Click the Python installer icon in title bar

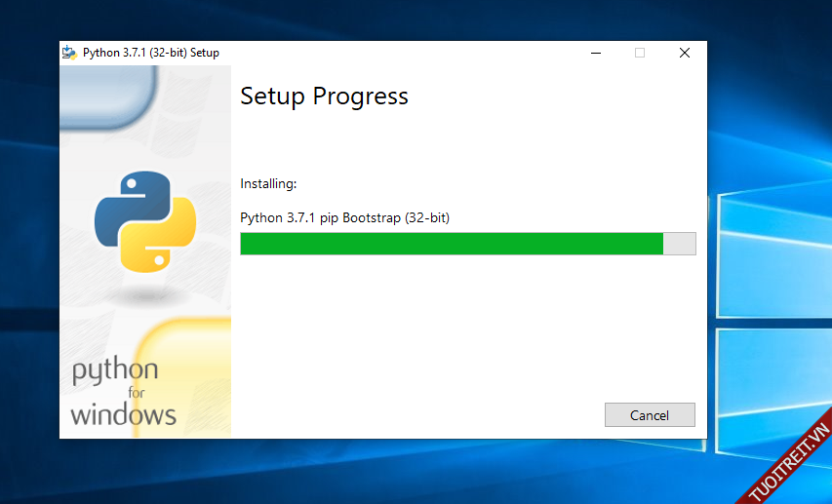pos(69,53)
